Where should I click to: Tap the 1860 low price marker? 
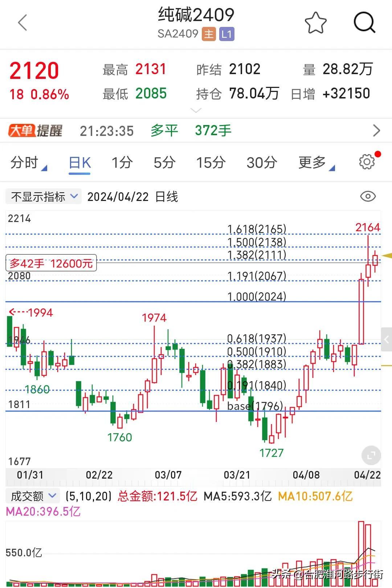pyautogui.click(x=37, y=390)
